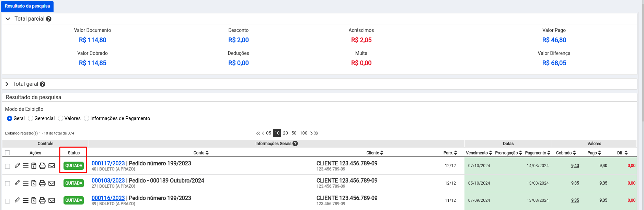Open Cobrado 9,35 link for row 000116/2023
The height and width of the screenshot is (210, 644).
pos(575,200)
